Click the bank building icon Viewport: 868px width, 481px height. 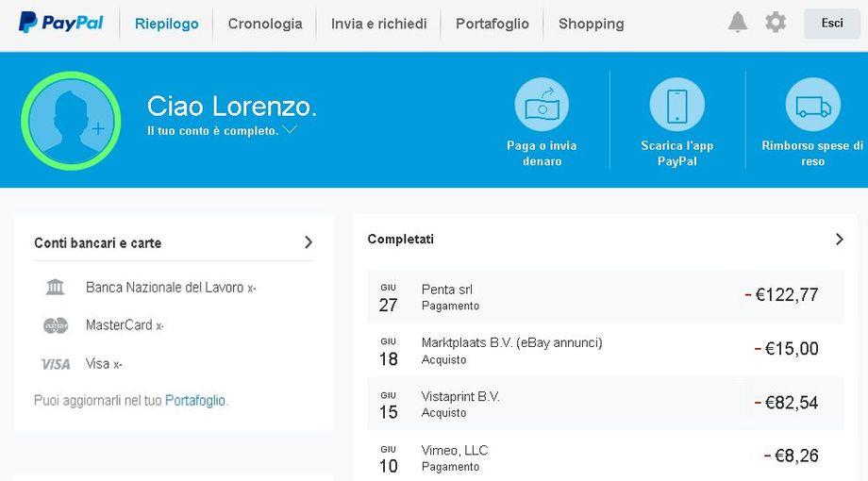coord(55,288)
